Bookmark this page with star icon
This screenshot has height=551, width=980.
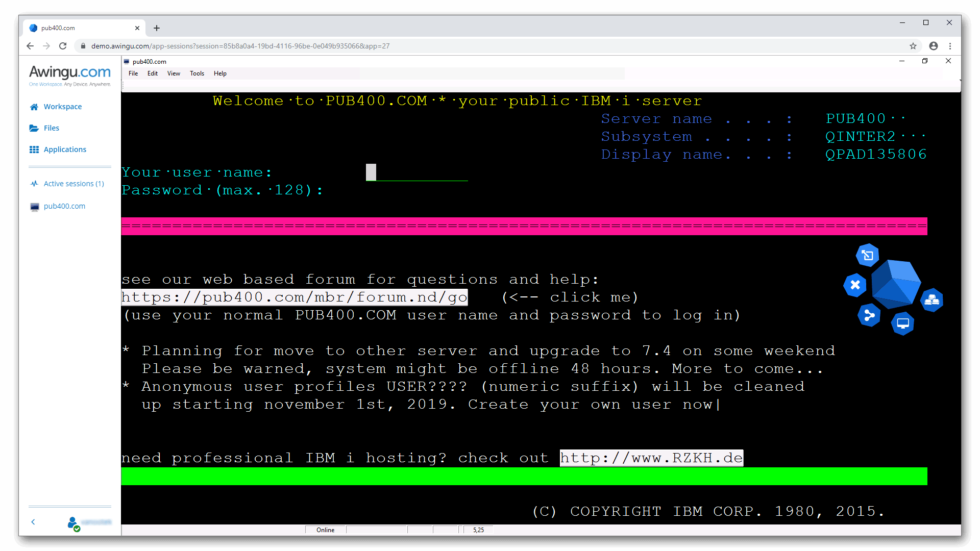point(913,46)
